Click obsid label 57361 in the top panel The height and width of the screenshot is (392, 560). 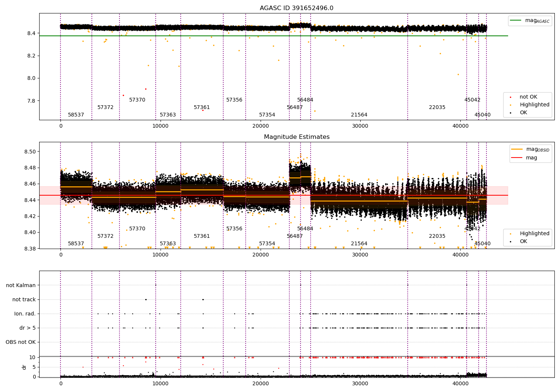coord(202,108)
